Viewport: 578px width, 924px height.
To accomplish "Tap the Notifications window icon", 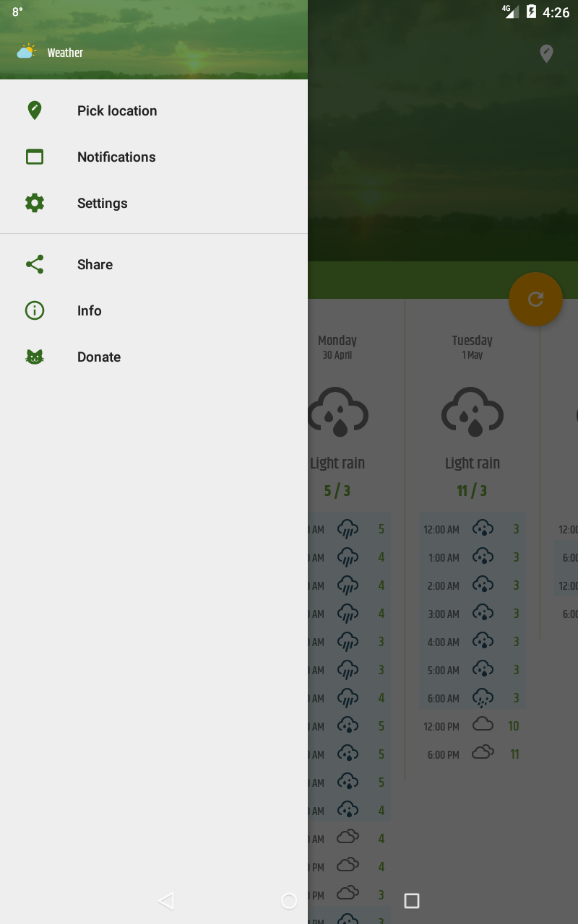I will pos(35,157).
